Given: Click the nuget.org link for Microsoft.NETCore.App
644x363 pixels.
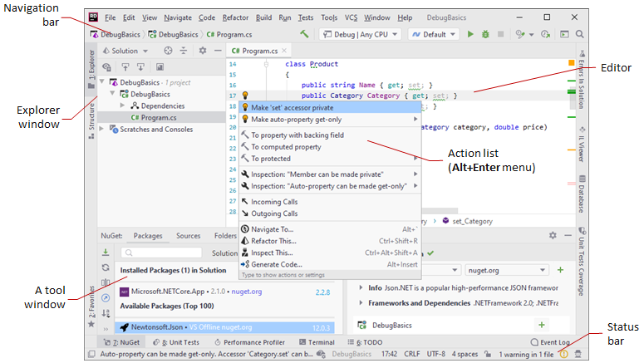Looking at the screenshot, I should 247,292.
